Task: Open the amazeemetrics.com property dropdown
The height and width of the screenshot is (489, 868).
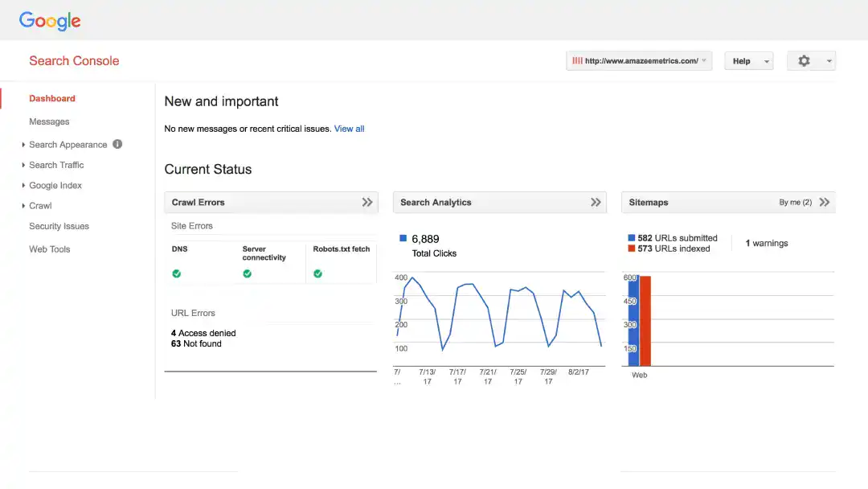Action: (x=639, y=61)
